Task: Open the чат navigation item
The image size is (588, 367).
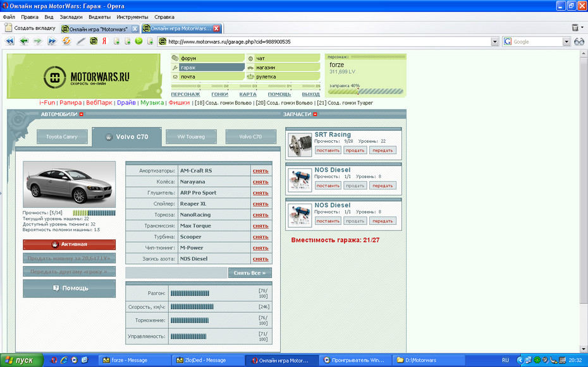Action: click(x=283, y=58)
